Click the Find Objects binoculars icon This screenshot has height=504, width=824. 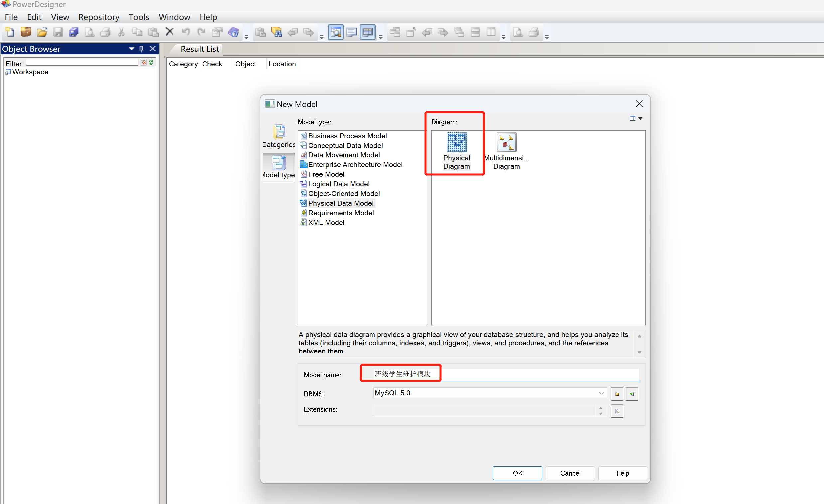click(277, 32)
